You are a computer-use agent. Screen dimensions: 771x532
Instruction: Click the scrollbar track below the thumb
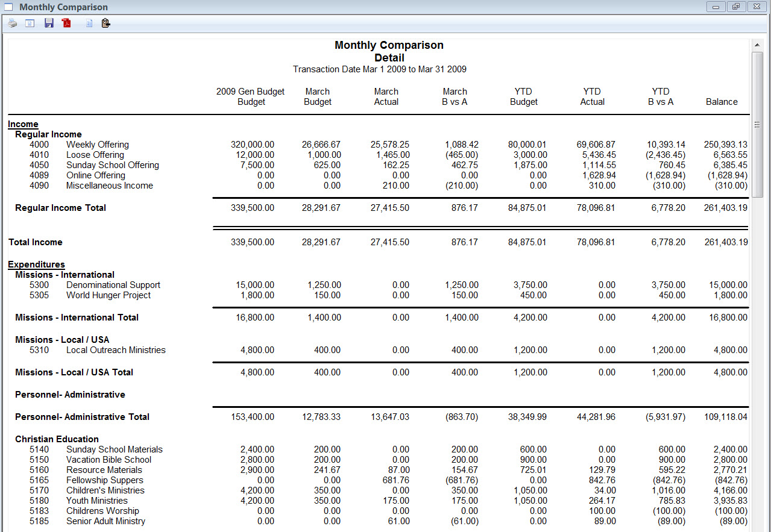pos(757,361)
